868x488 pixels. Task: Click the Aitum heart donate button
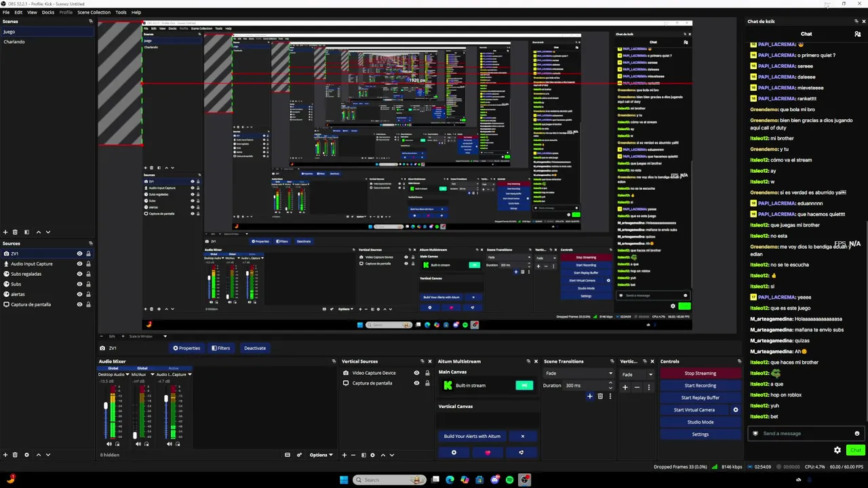pos(488,452)
